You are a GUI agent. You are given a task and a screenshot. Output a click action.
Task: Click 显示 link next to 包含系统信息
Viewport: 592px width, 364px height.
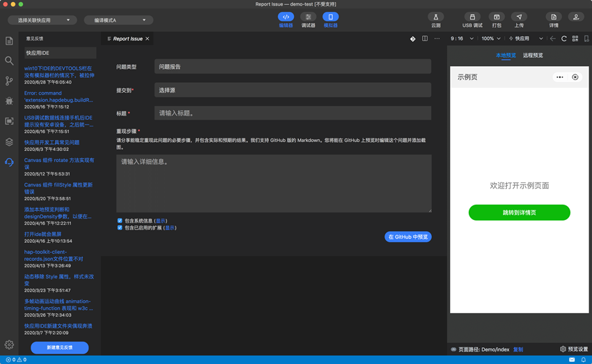pyautogui.click(x=160, y=221)
